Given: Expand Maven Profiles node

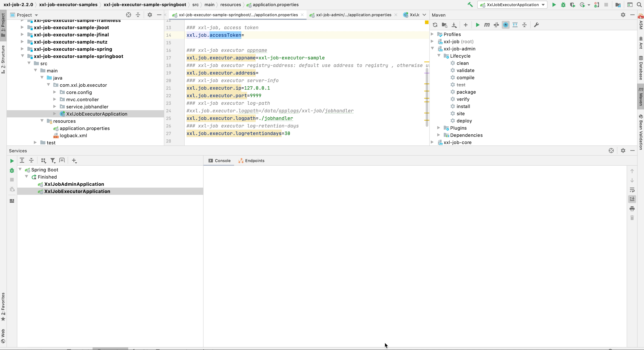Looking at the screenshot, I should pyautogui.click(x=432, y=34).
